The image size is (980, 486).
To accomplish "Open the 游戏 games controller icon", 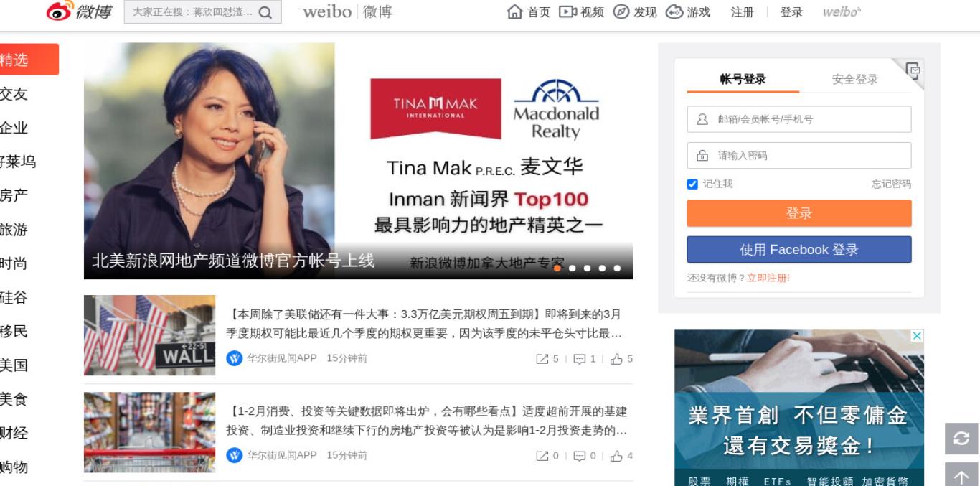I will coord(674,12).
